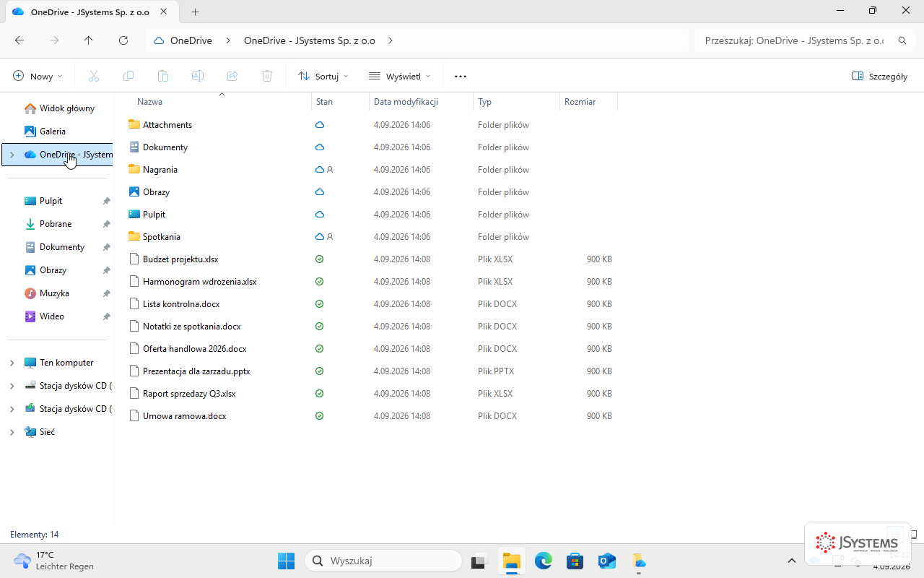Select Lista kontrolna.docx
This screenshot has height=578, width=924.
pos(181,304)
